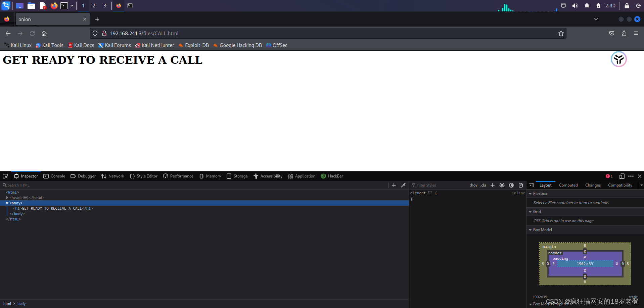Open the Exploit-DB bookmark
644x308 pixels.
point(194,45)
